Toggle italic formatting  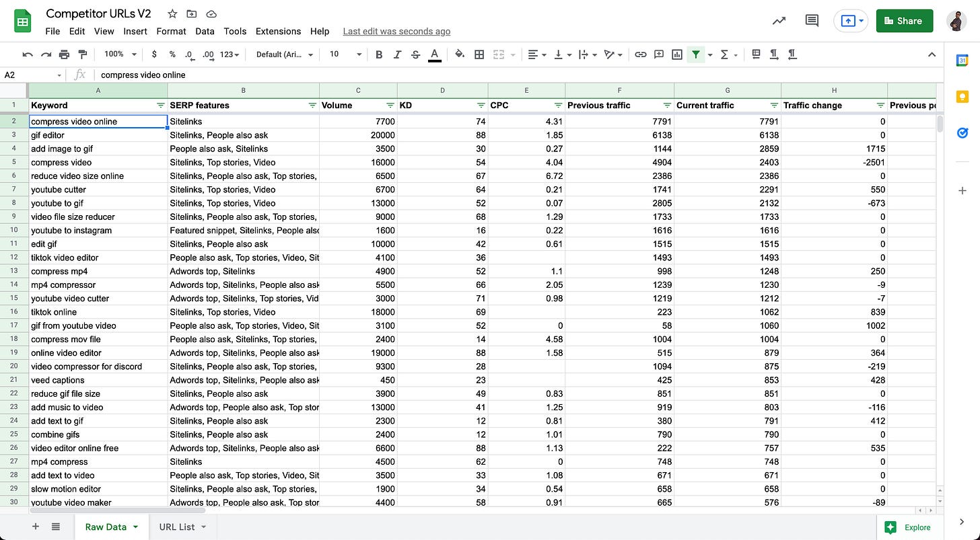point(397,54)
